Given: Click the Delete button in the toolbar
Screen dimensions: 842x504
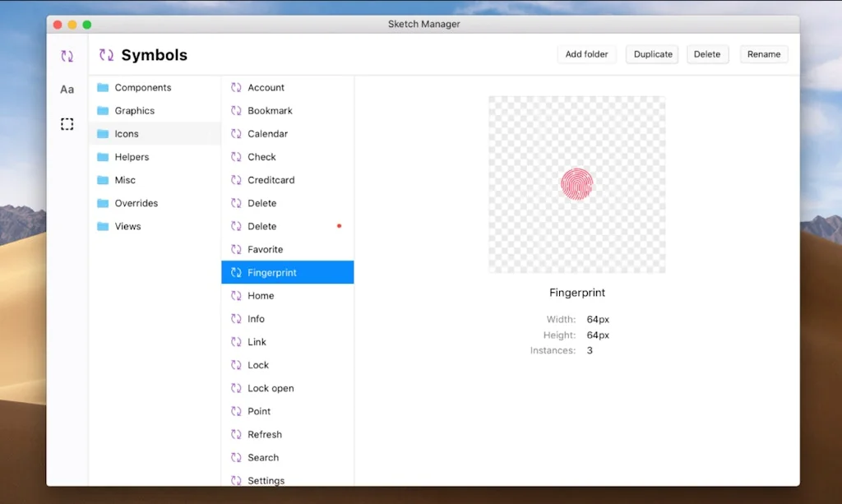Looking at the screenshot, I should [x=707, y=53].
